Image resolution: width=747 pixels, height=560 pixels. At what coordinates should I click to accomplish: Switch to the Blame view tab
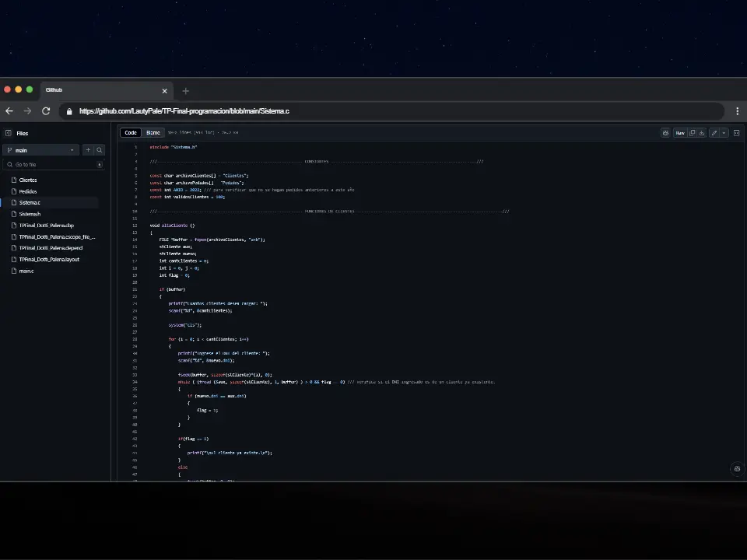pyautogui.click(x=153, y=133)
